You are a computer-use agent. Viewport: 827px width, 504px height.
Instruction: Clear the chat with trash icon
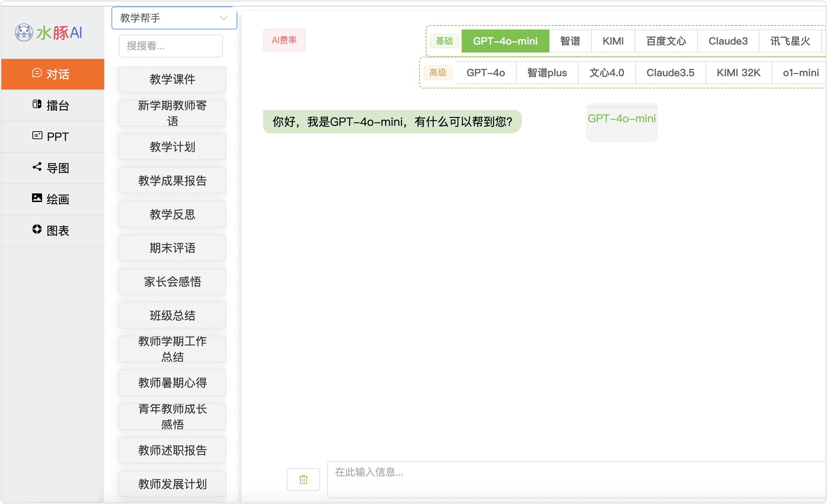click(303, 479)
